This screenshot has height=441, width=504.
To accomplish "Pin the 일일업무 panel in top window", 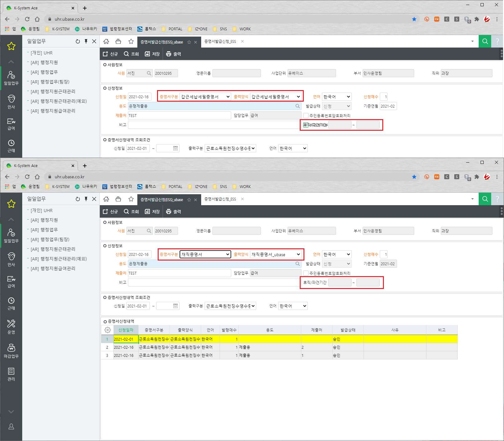I will point(86,41).
